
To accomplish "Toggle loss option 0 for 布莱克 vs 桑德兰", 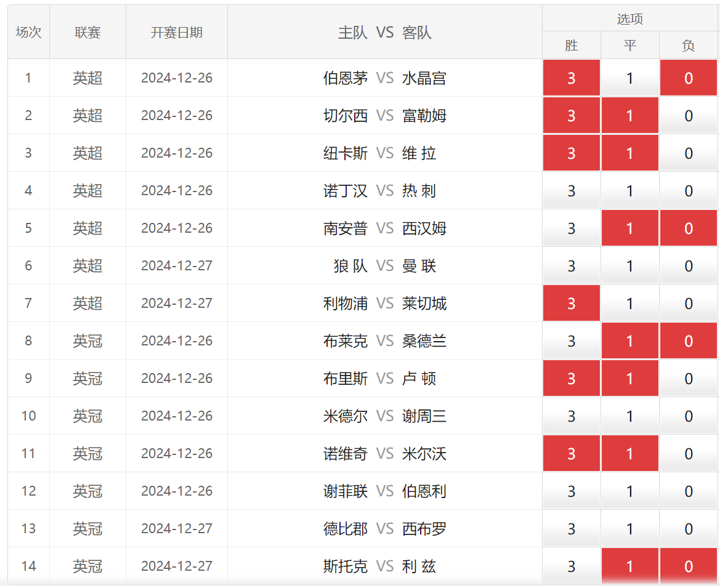I will [689, 340].
